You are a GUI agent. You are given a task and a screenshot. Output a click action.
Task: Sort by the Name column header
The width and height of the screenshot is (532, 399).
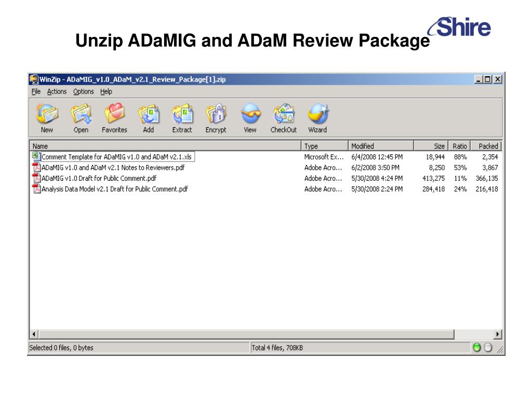tap(165, 146)
